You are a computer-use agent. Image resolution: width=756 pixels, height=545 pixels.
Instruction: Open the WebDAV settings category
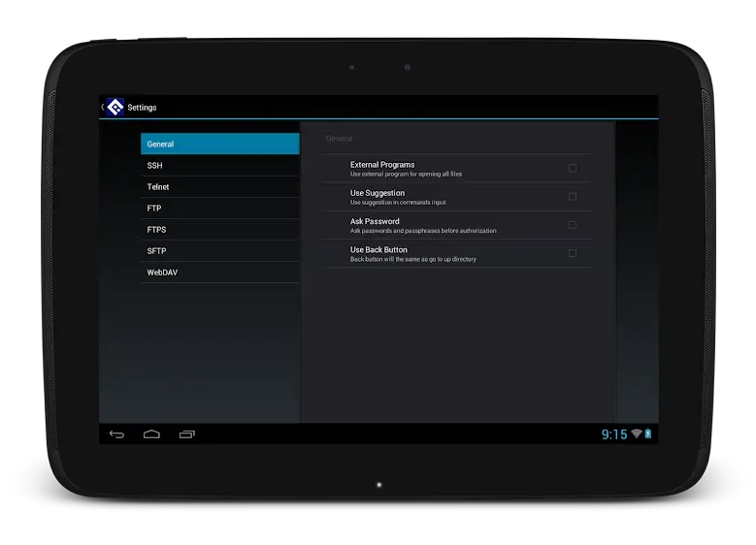[x=220, y=272]
